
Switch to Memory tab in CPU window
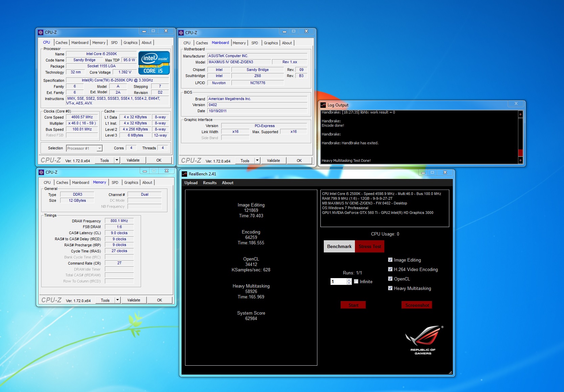pyautogui.click(x=99, y=43)
